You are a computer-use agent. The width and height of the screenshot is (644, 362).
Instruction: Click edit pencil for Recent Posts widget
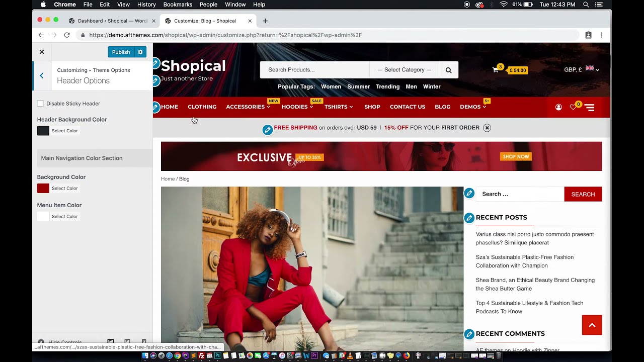(469, 218)
